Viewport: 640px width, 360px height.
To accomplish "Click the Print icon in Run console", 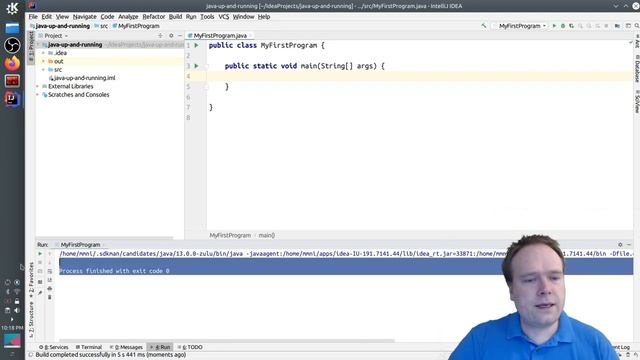I will click(x=49, y=289).
